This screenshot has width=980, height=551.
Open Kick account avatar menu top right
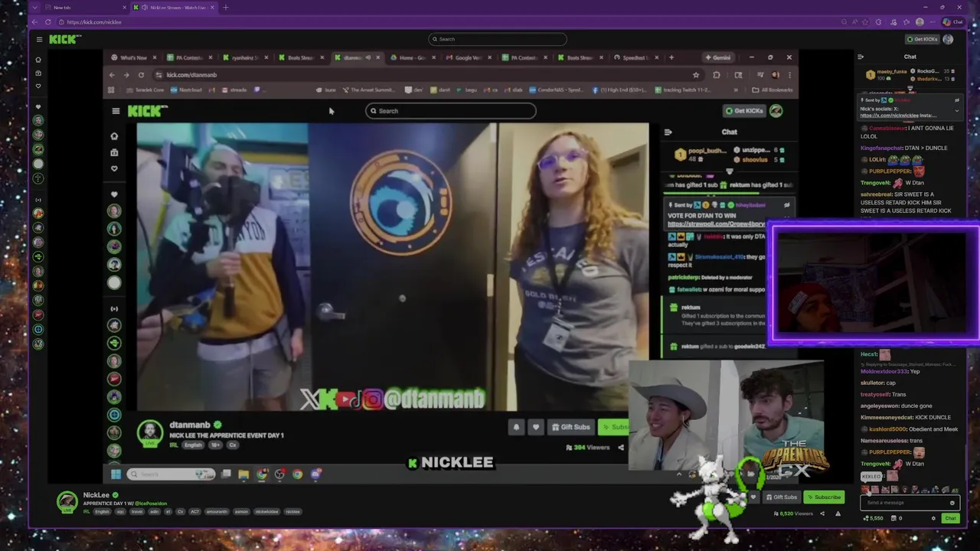point(948,39)
